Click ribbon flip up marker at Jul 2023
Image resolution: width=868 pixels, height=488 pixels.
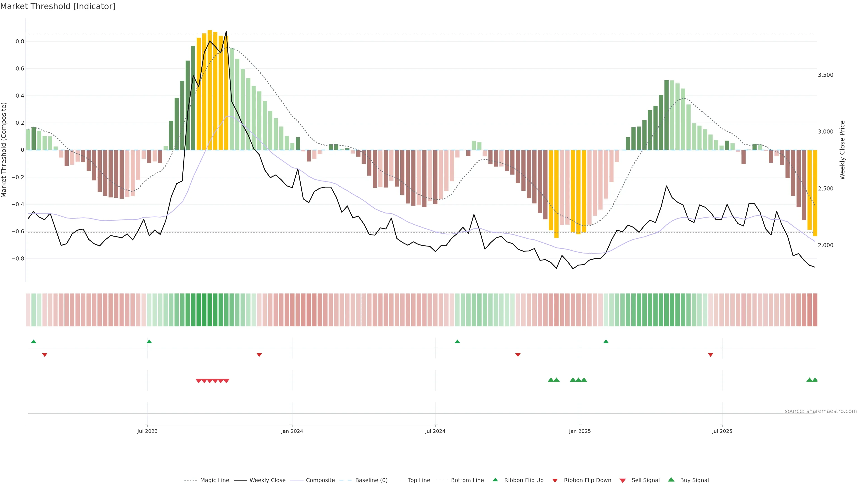[149, 342]
